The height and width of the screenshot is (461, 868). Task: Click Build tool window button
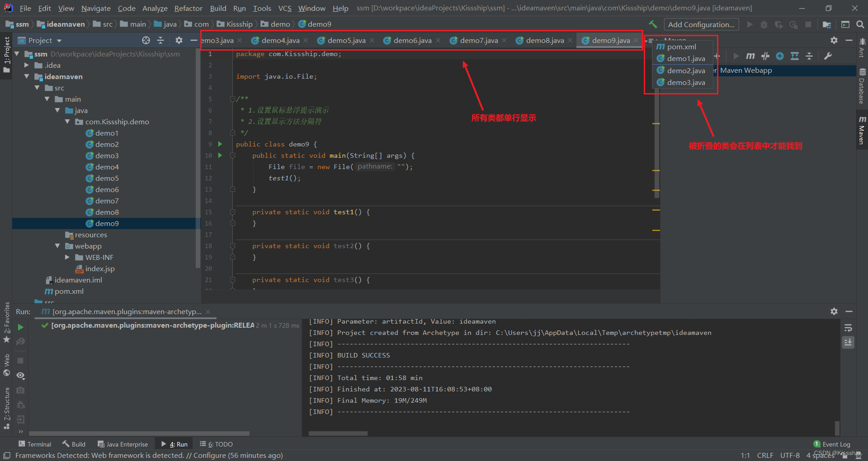(x=74, y=444)
